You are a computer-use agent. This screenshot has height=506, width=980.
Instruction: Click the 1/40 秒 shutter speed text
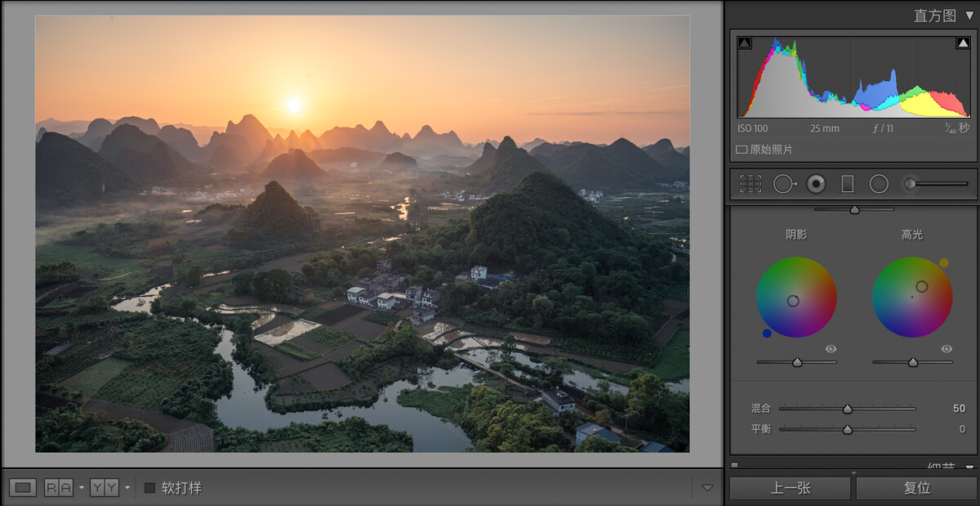pyautogui.click(x=956, y=128)
